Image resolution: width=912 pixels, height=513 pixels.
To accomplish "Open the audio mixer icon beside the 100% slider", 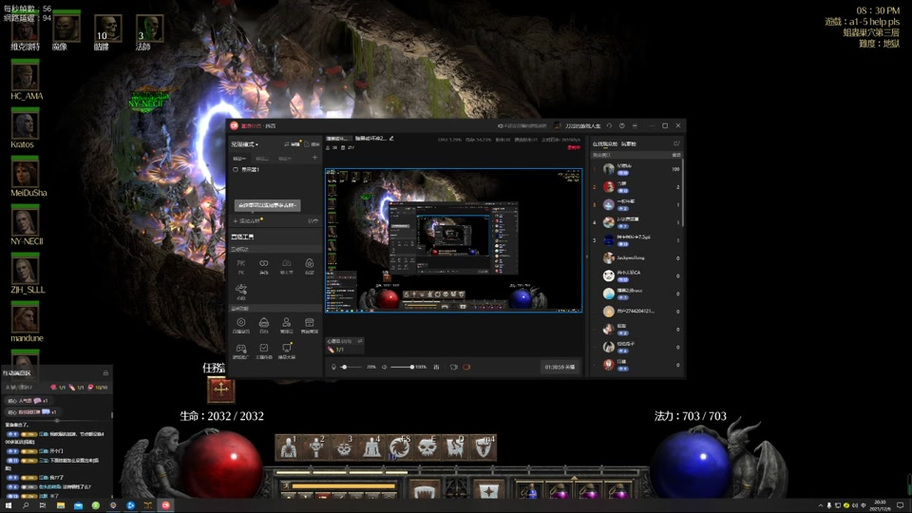I will (436, 367).
